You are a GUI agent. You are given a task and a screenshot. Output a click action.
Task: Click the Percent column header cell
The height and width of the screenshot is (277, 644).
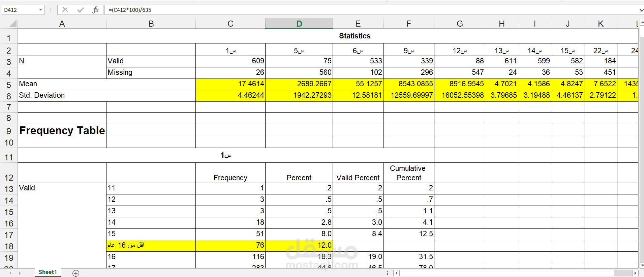(299, 173)
